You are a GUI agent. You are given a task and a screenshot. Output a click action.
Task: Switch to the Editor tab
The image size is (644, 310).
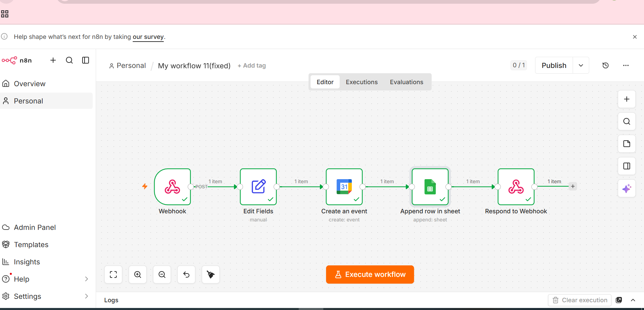tap(325, 82)
